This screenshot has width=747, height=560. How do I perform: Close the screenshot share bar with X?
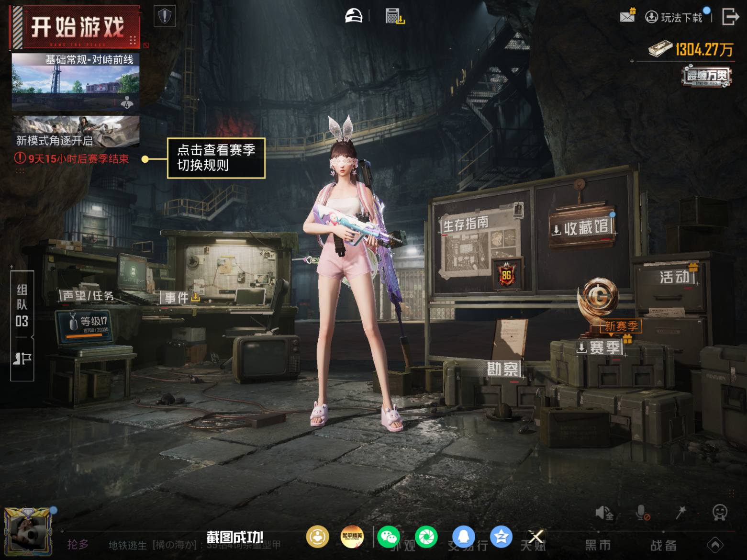(x=536, y=537)
